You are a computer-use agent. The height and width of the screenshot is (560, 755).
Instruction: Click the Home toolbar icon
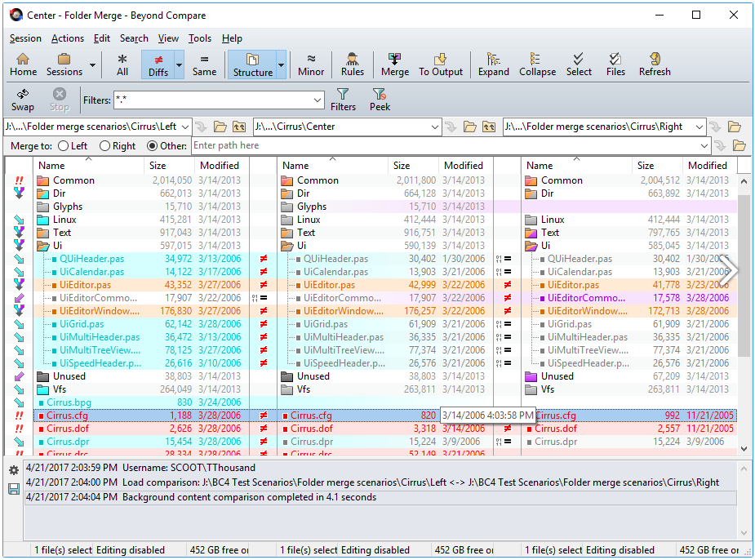coord(23,64)
